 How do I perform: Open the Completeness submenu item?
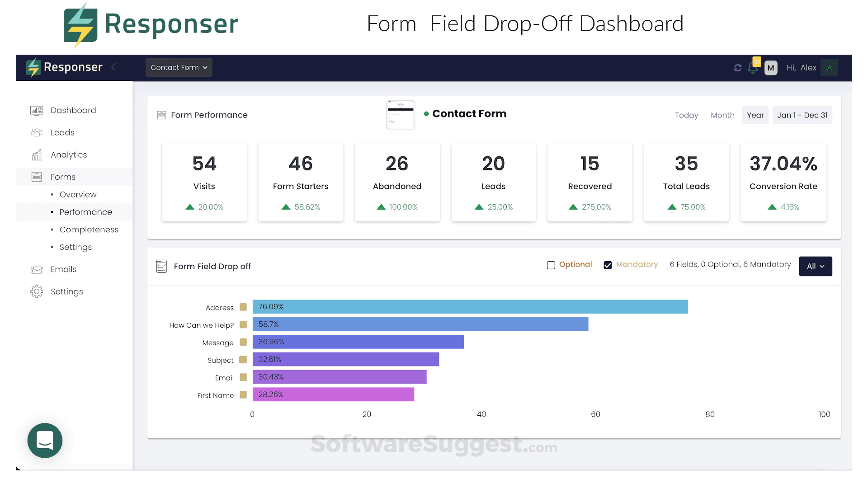[88, 230]
